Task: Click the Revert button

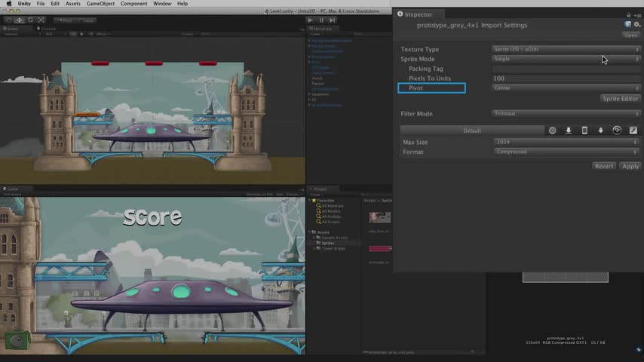Action: pos(604,167)
